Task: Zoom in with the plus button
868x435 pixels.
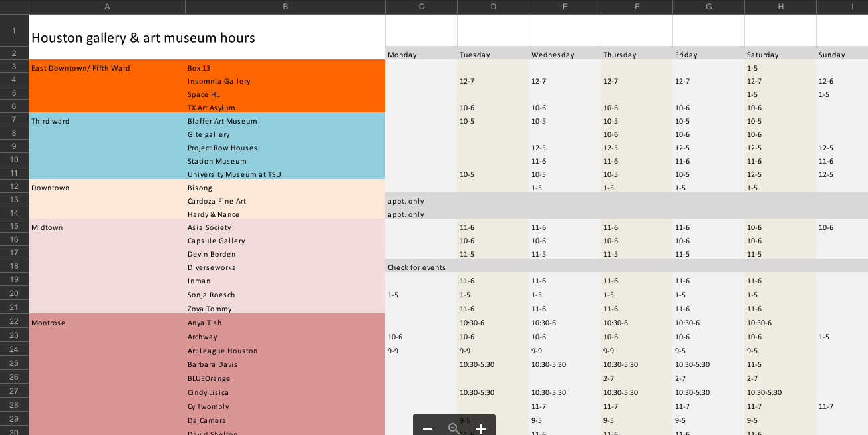Action: [x=481, y=428]
